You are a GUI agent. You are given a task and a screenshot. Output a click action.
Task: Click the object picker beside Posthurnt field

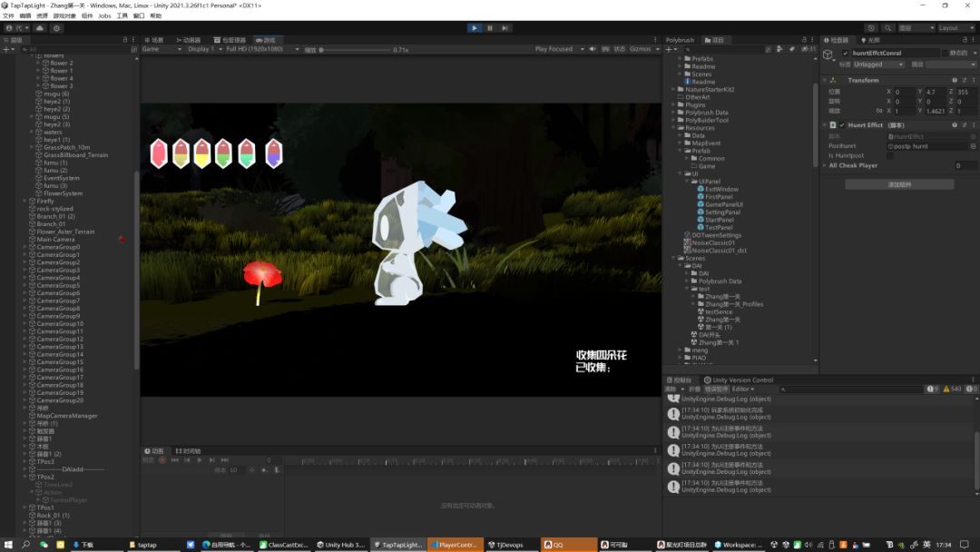[x=973, y=146]
